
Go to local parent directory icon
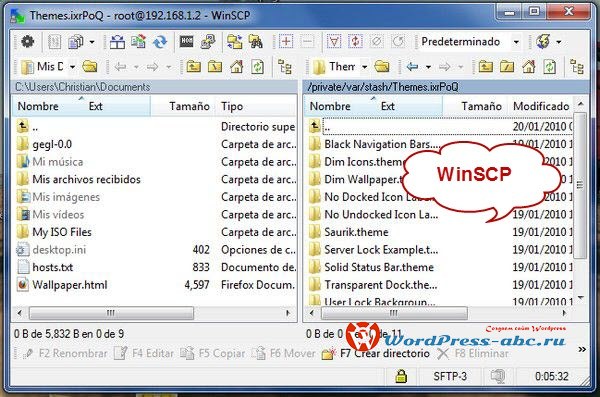click(194, 67)
